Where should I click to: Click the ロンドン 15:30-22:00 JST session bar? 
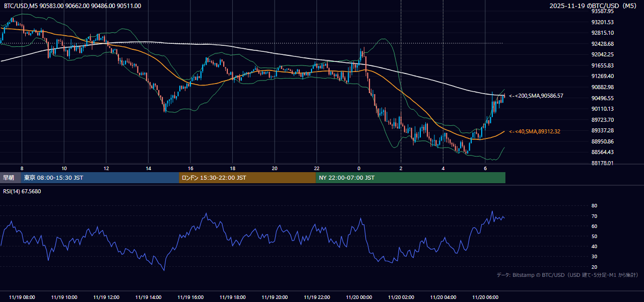coord(247,178)
